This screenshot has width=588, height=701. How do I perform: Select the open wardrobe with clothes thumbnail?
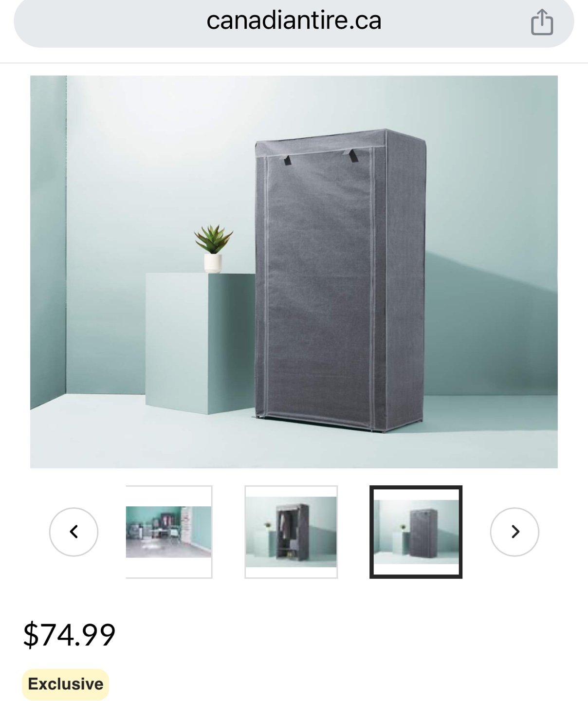pos(291,532)
